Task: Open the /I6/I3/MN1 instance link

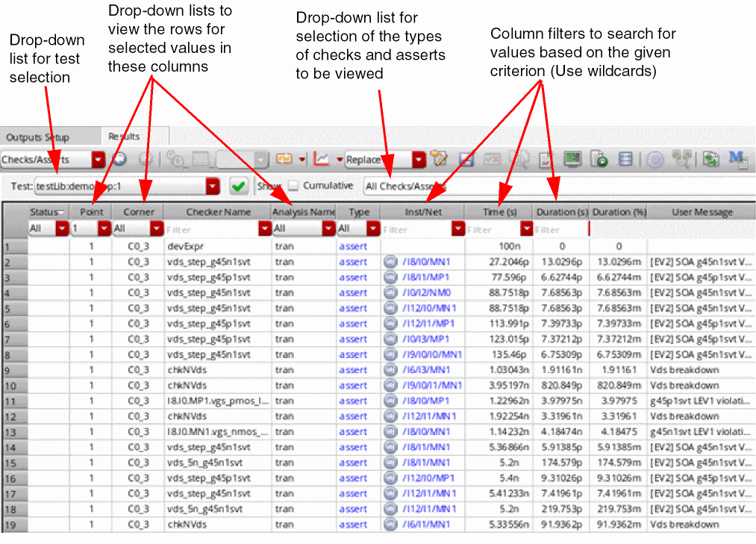Action: click(427, 370)
